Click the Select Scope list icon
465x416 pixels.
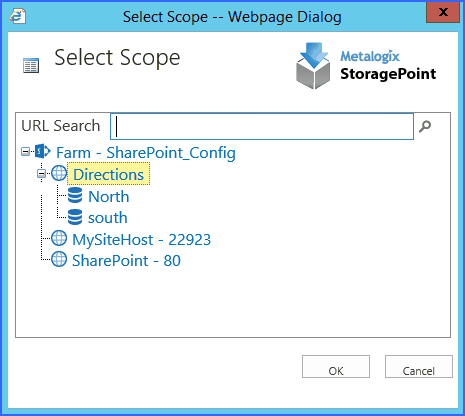tap(31, 65)
